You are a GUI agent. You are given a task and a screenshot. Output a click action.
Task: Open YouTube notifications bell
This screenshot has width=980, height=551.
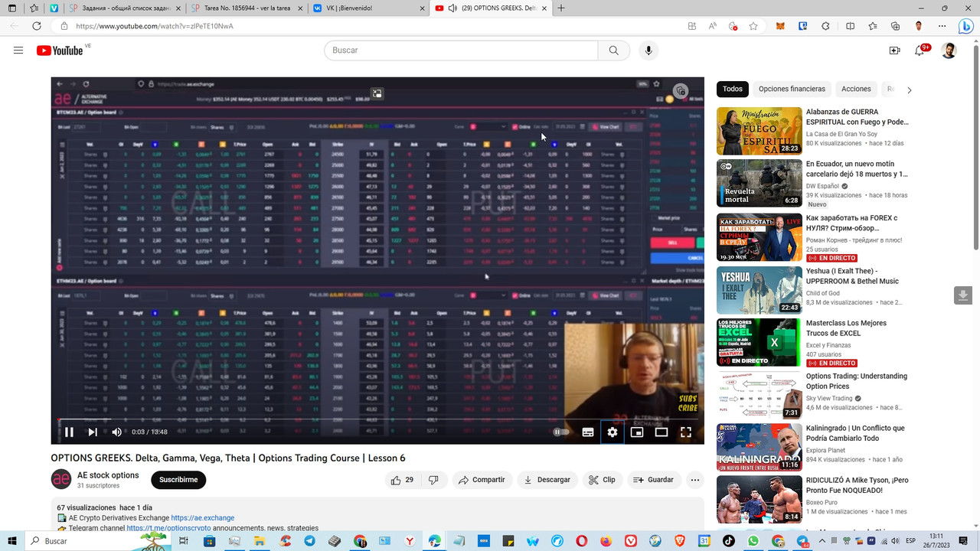919,51
